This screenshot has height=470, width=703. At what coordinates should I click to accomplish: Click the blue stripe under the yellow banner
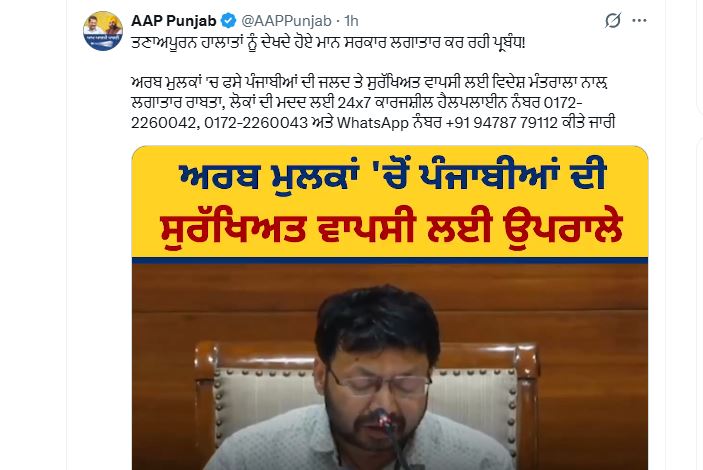tap(390, 261)
